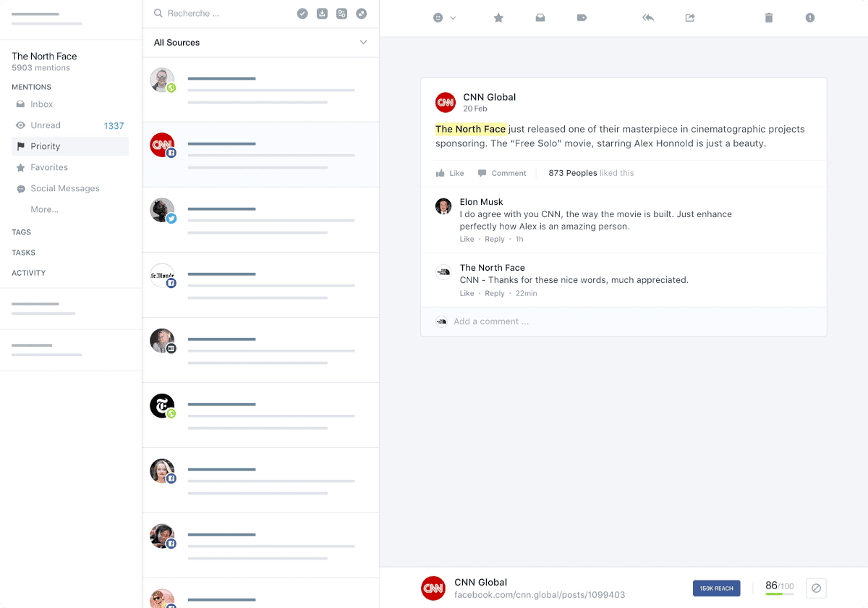This screenshot has height=608, width=868.
Task: Click the green 86/100 score bar
Action: tap(774, 594)
